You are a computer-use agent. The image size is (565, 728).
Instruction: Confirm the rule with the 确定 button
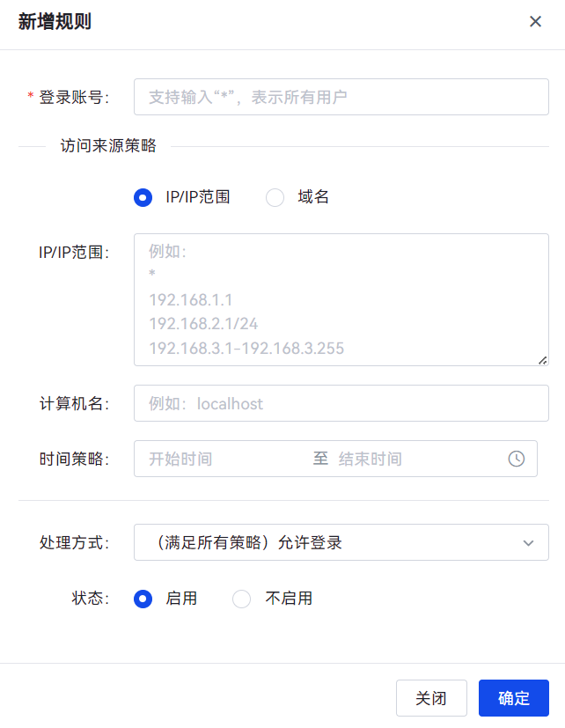click(513, 698)
